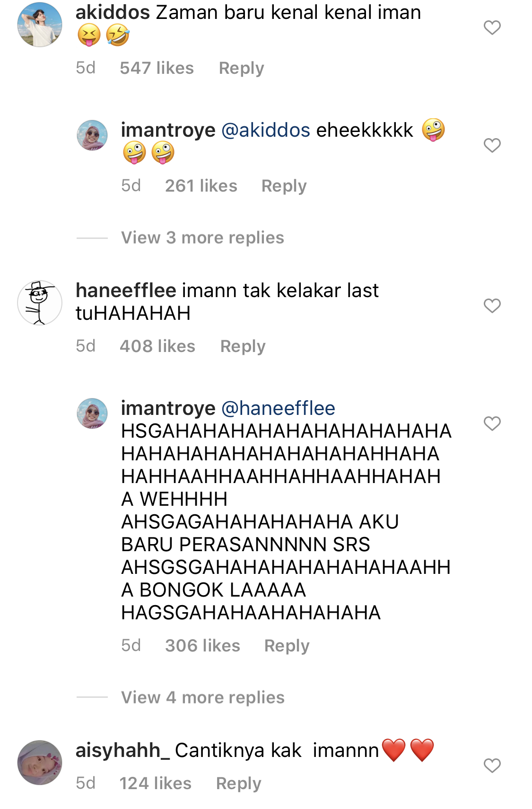532x809 pixels.
Task: Like akiddos's comment with the heart
Action: point(492,28)
